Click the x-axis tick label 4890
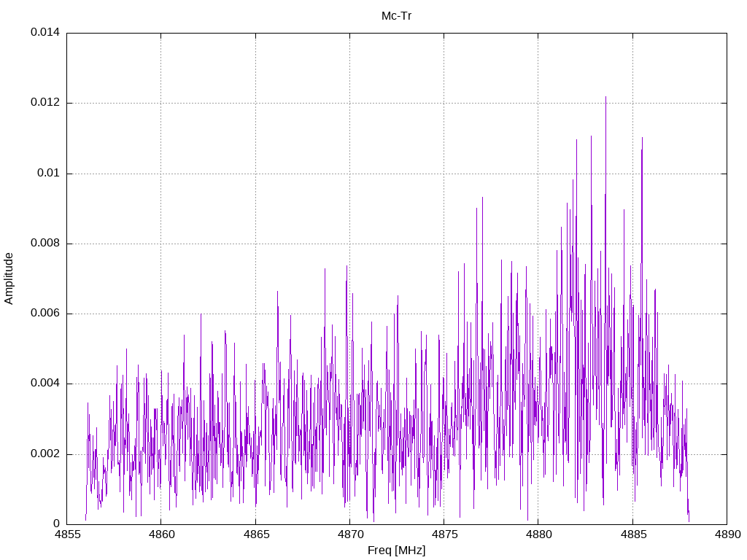Viewport: 747px width, 560px height. 727,534
